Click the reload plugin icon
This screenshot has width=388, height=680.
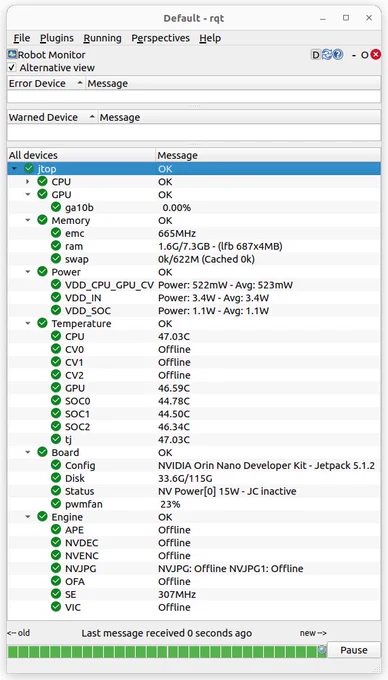327,55
